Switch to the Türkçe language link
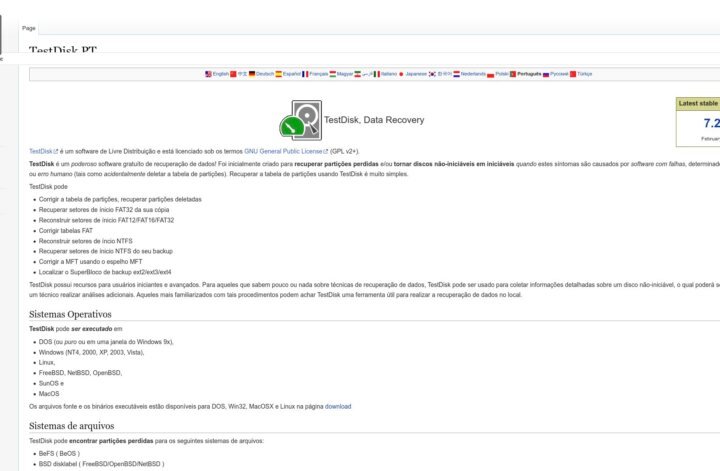 pos(585,74)
